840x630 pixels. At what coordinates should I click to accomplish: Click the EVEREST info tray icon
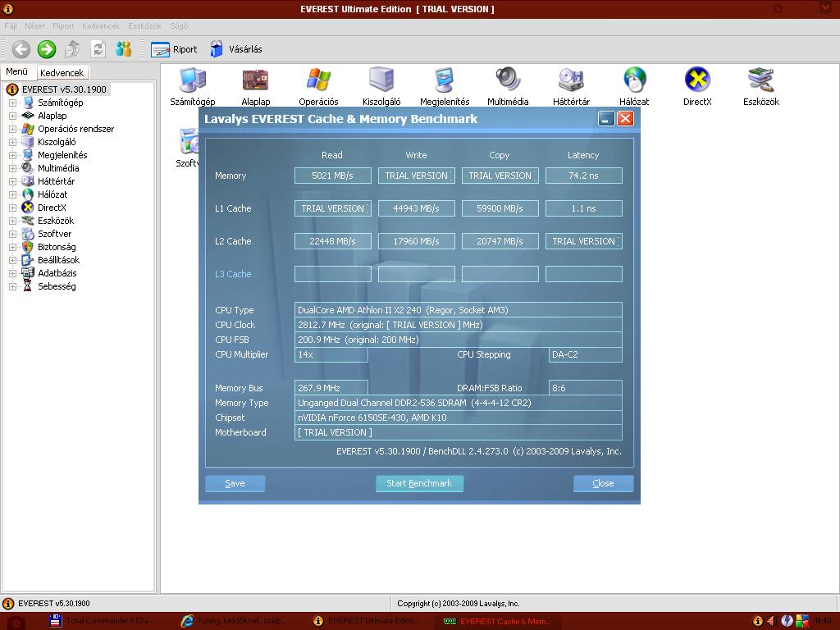pyautogui.click(x=757, y=621)
